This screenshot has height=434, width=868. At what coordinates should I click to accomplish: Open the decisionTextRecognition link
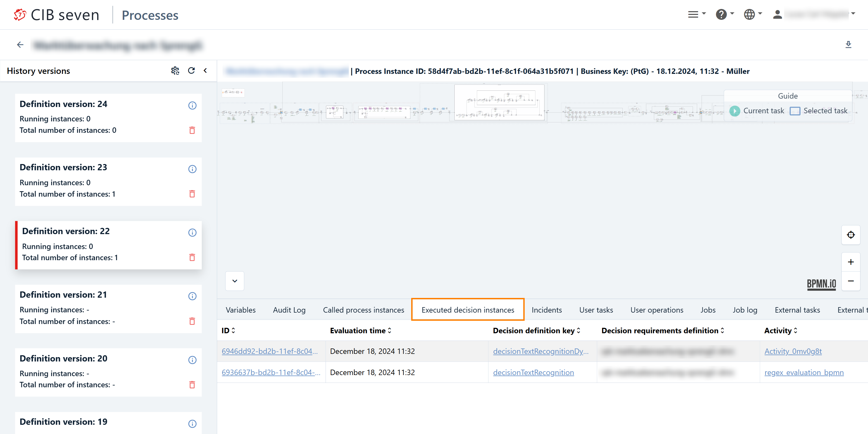(x=533, y=372)
